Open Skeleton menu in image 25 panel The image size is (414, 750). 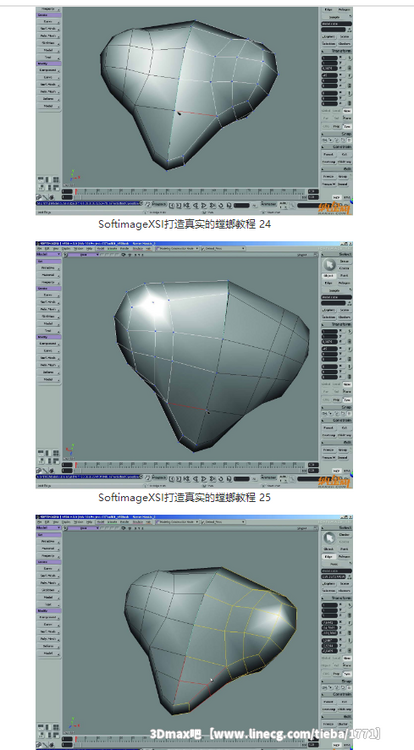click(x=49, y=316)
